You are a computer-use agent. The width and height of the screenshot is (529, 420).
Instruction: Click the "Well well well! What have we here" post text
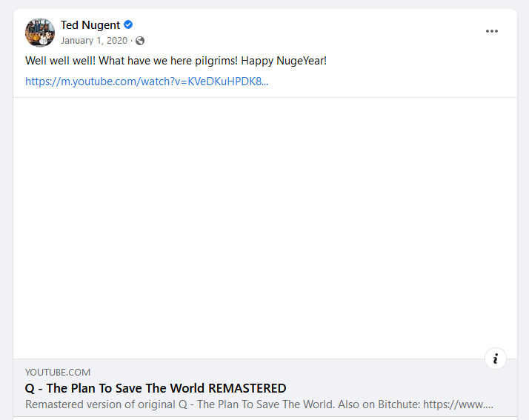(x=176, y=61)
